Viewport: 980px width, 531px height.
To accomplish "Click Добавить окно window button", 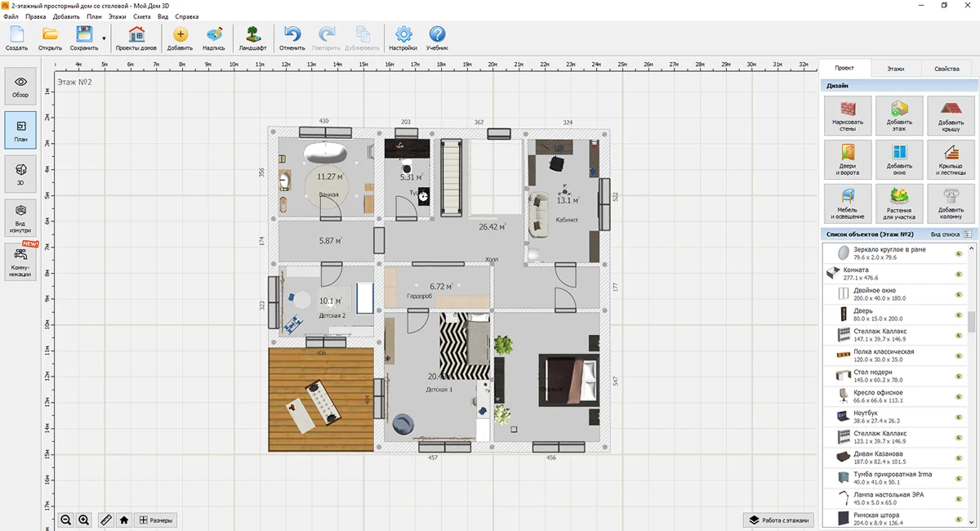I will 899,159.
